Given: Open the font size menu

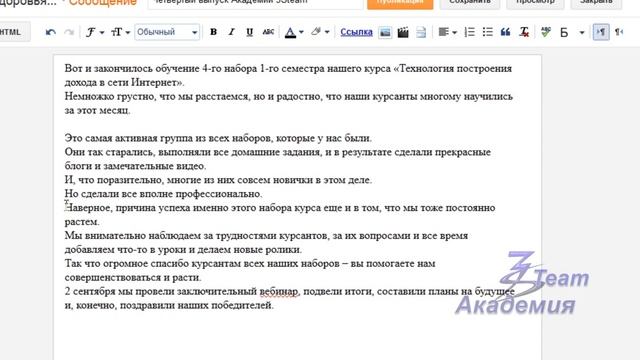Looking at the screenshot, I should 120,32.
